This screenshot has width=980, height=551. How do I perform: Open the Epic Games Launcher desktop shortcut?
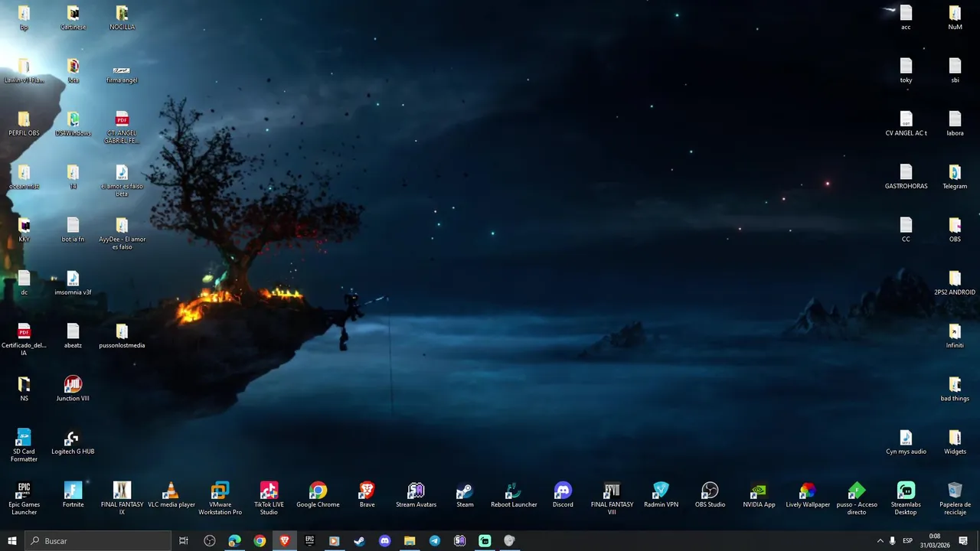(x=24, y=498)
